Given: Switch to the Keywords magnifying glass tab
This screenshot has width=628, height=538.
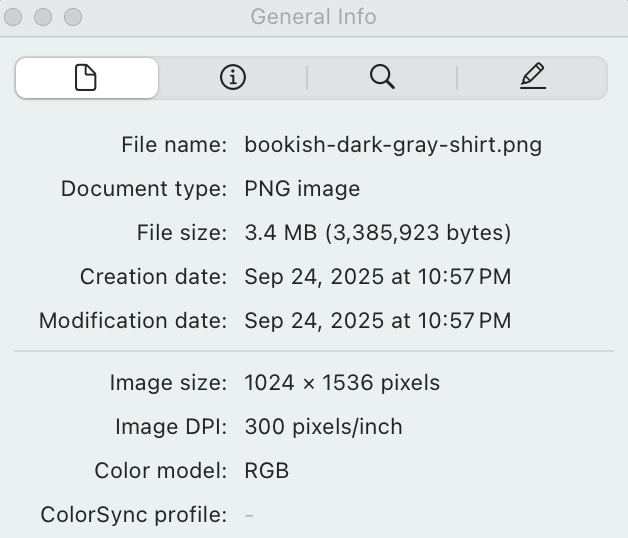Looking at the screenshot, I should coord(382,78).
